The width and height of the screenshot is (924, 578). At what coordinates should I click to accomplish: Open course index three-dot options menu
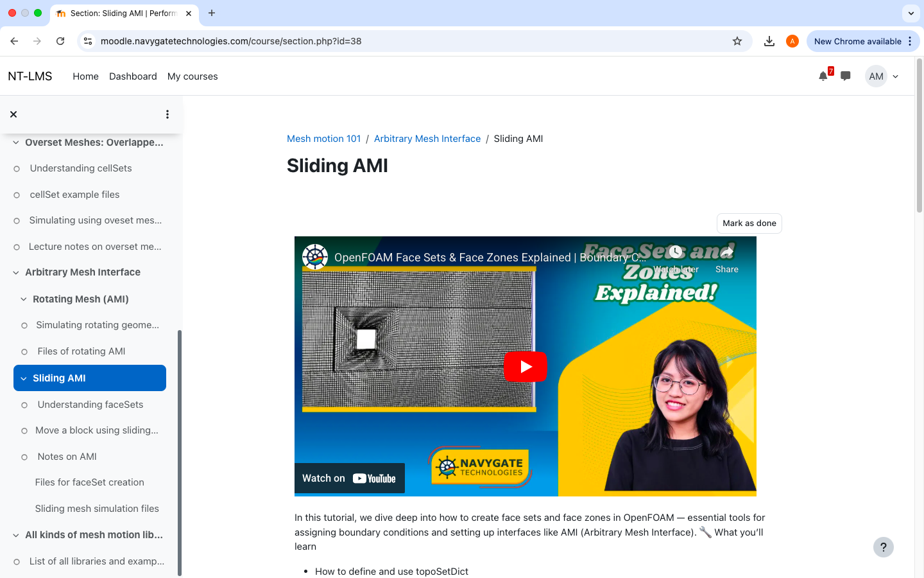pos(167,114)
